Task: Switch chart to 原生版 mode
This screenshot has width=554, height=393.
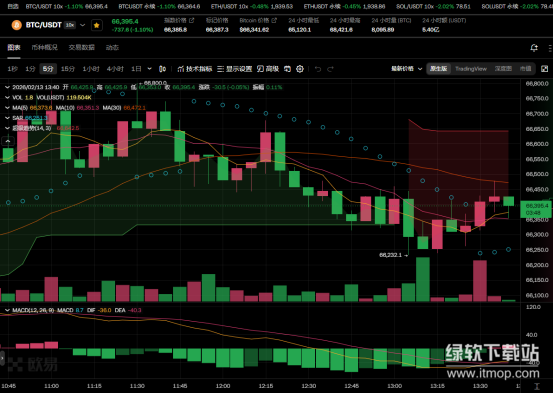Action: pos(438,69)
